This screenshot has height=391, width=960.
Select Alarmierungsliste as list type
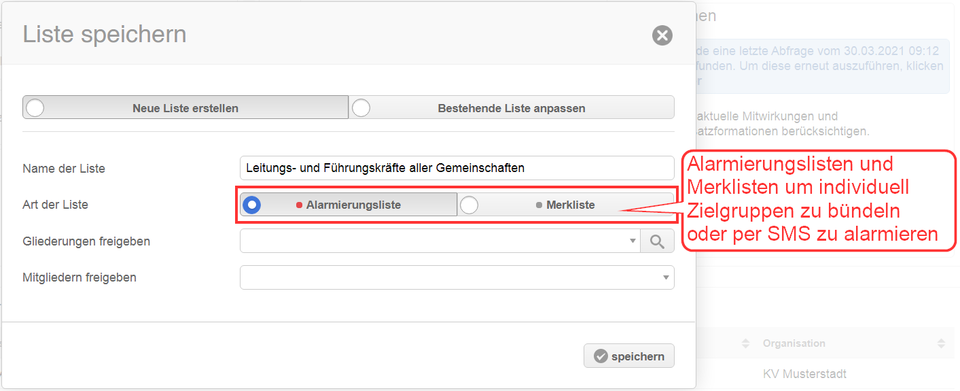point(348,205)
